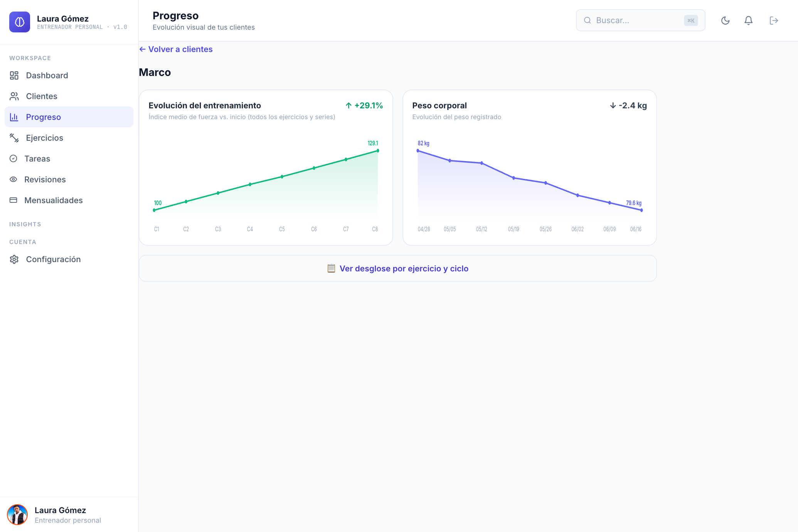Click the Clientes people icon
The width and height of the screenshot is (798, 532).
coord(14,96)
